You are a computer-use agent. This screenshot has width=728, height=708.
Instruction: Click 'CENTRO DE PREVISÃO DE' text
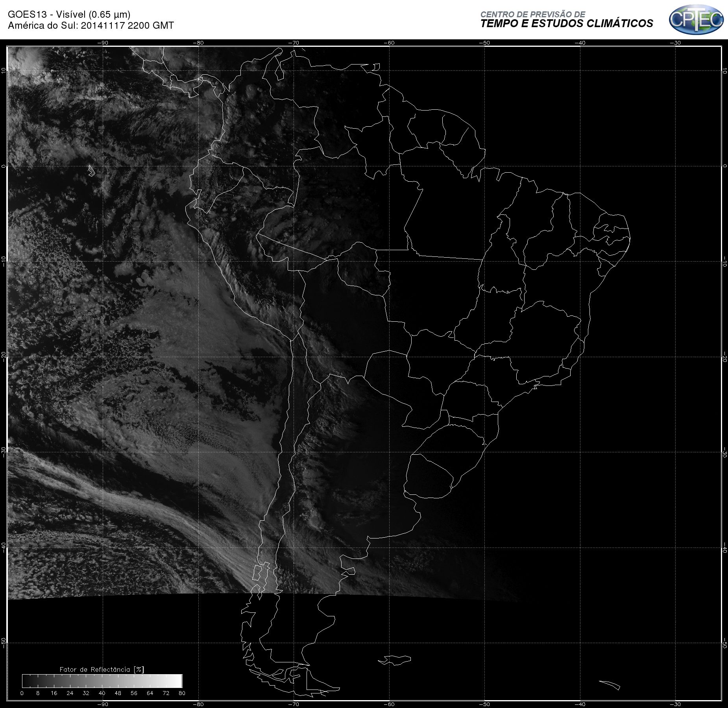533,14
